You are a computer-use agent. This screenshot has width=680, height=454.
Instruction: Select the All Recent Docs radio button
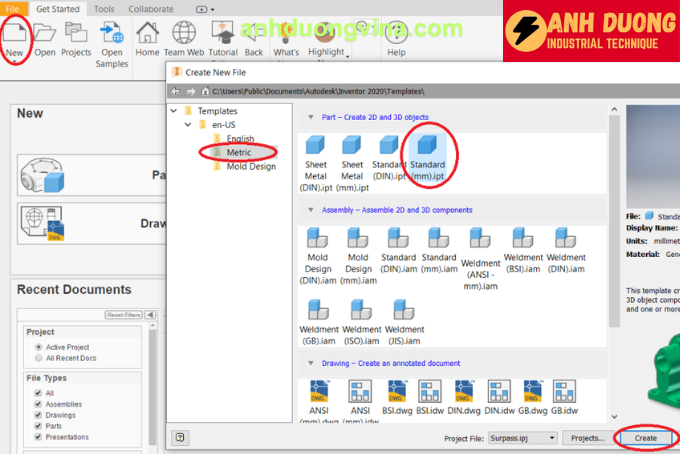37,357
